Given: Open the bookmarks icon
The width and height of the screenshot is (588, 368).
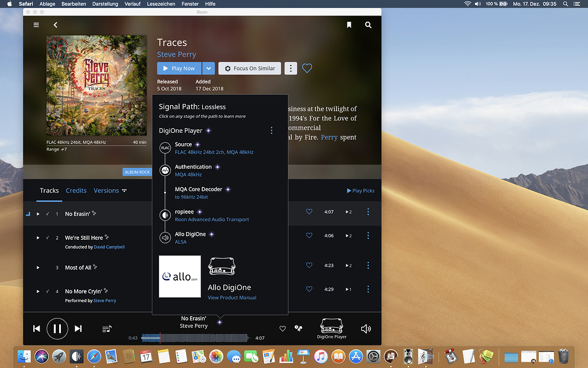Looking at the screenshot, I should (x=349, y=25).
